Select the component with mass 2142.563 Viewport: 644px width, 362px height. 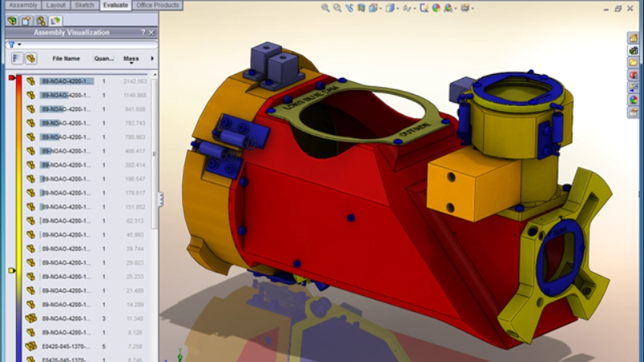[x=68, y=81]
